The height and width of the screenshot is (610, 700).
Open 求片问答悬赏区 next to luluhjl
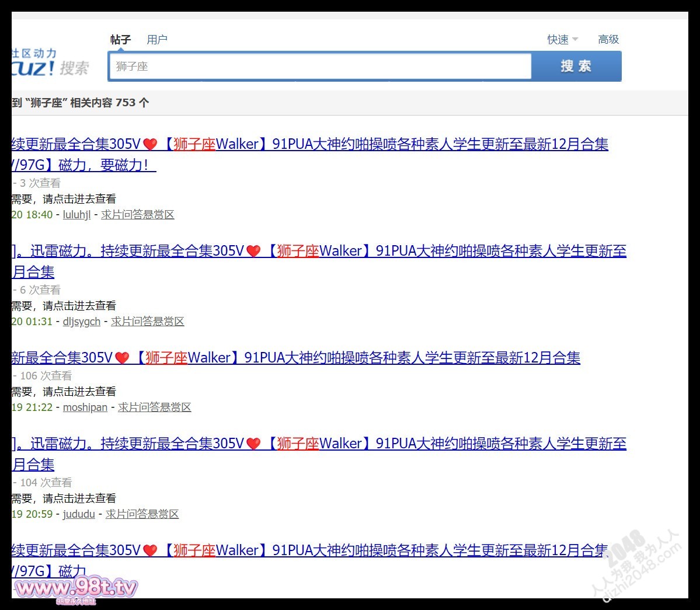coord(137,215)
